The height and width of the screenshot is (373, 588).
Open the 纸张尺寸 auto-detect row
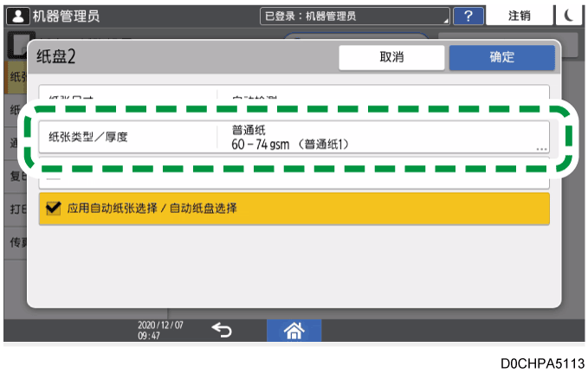tap(294, 95)
